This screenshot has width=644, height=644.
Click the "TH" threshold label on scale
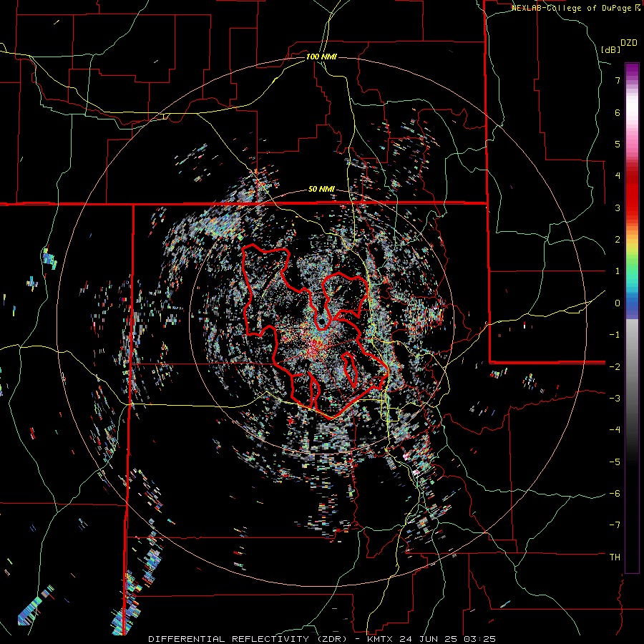(x=615, y=557)
